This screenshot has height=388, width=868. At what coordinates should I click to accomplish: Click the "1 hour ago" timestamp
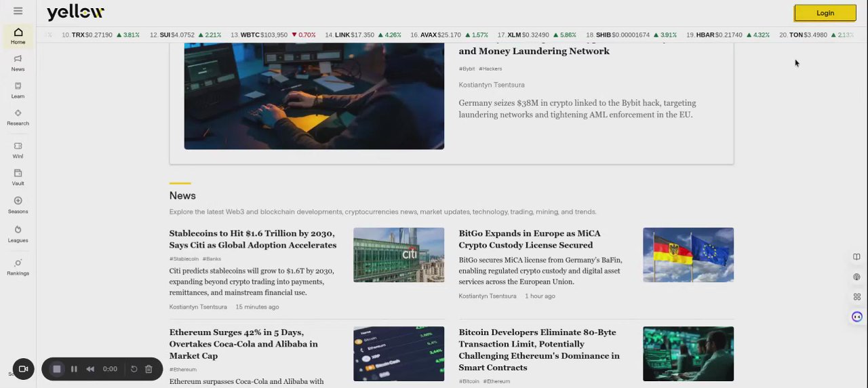(x=540, y=296)
